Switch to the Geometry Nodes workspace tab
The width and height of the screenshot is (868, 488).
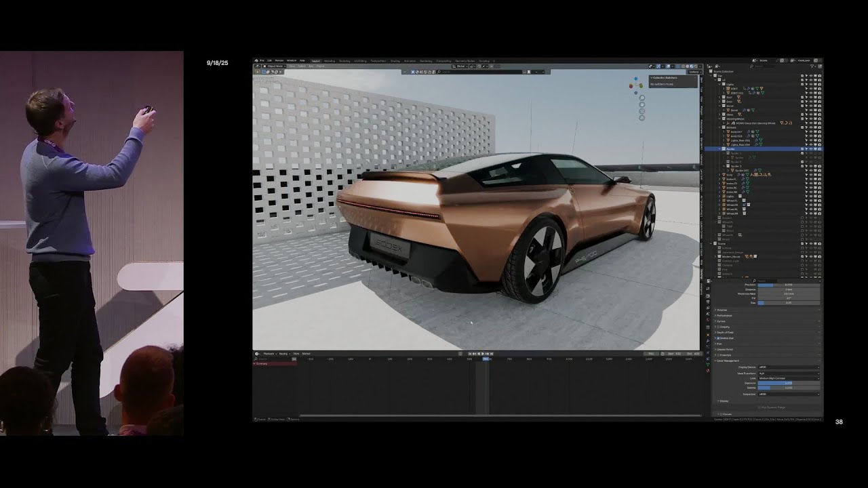465,61
